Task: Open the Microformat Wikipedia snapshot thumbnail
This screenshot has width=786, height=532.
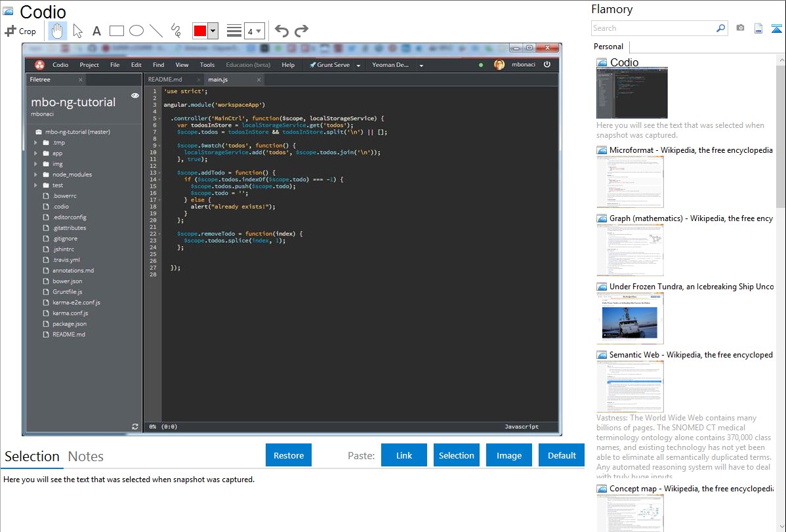Action: pos(630,182)
